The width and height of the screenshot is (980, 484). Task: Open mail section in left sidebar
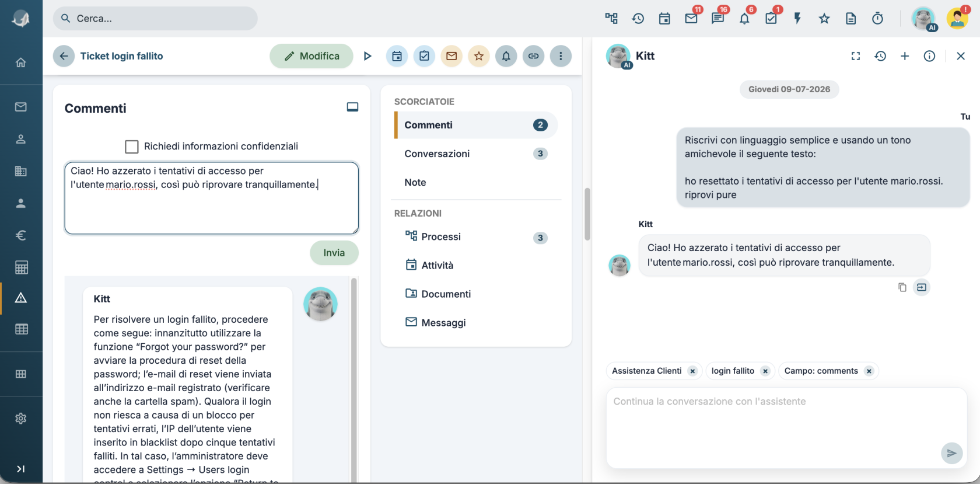(x=21, y=107)
